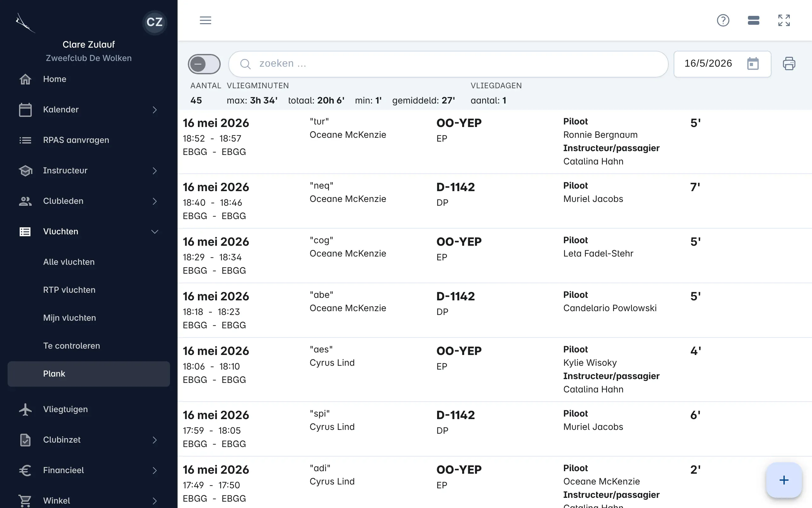Open Te controleren flights
The image size is (812, 508).
tap(88, 346)
